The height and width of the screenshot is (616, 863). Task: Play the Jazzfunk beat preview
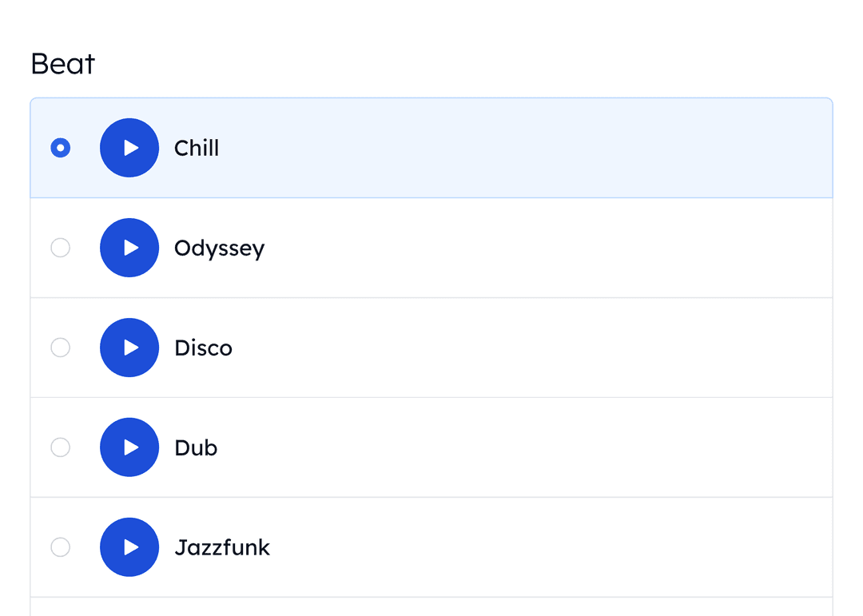129,547
